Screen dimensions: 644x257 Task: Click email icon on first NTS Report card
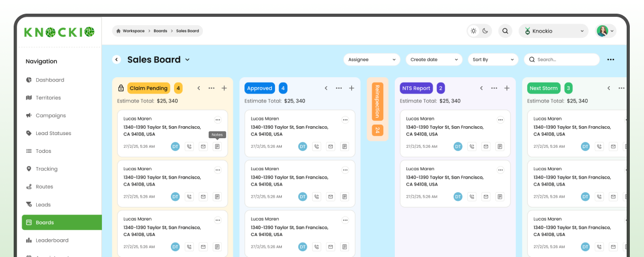pyautogui.click(x=486, y=147)
